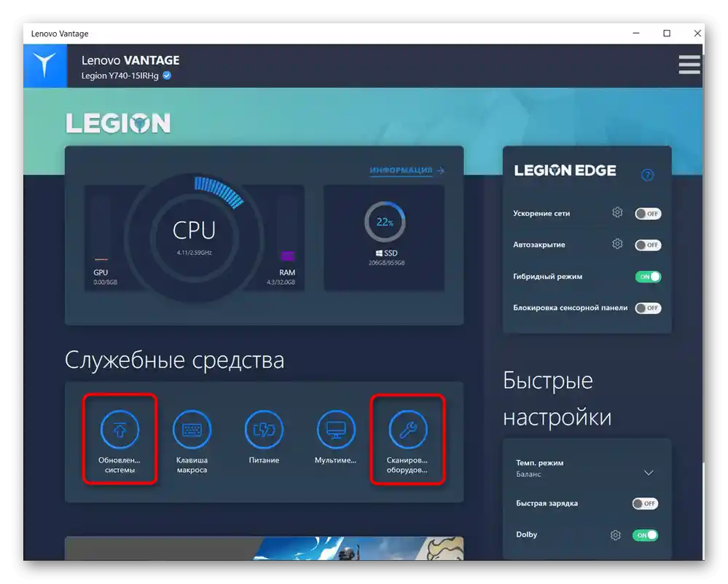The height and width of the screenshot is (584, 728).
Task: Click the Lenovo VANTAGE header title
Action: (130, 60)
